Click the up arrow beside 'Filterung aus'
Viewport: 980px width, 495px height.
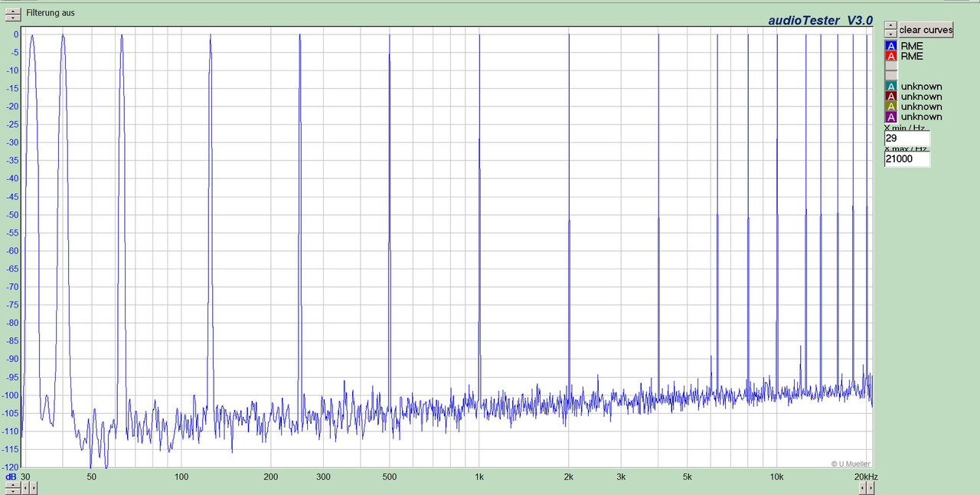coord(13,10)
